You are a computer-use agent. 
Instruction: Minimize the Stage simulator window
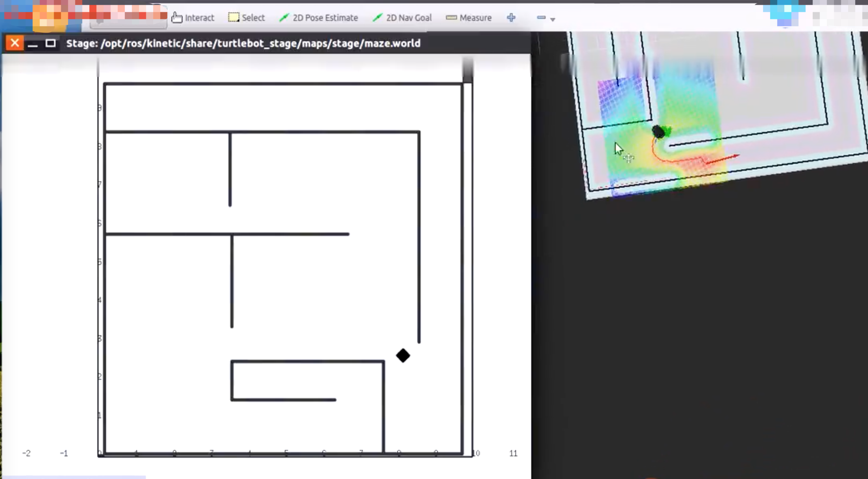click(x=33, y=44)
